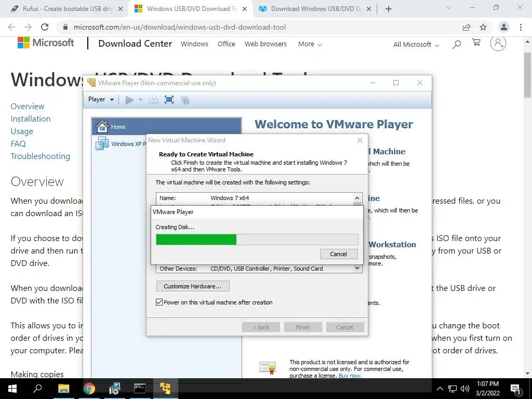Click VMware unity mode toolbar icon
Screen dimensions: 532x399
[x=185, y=100]
